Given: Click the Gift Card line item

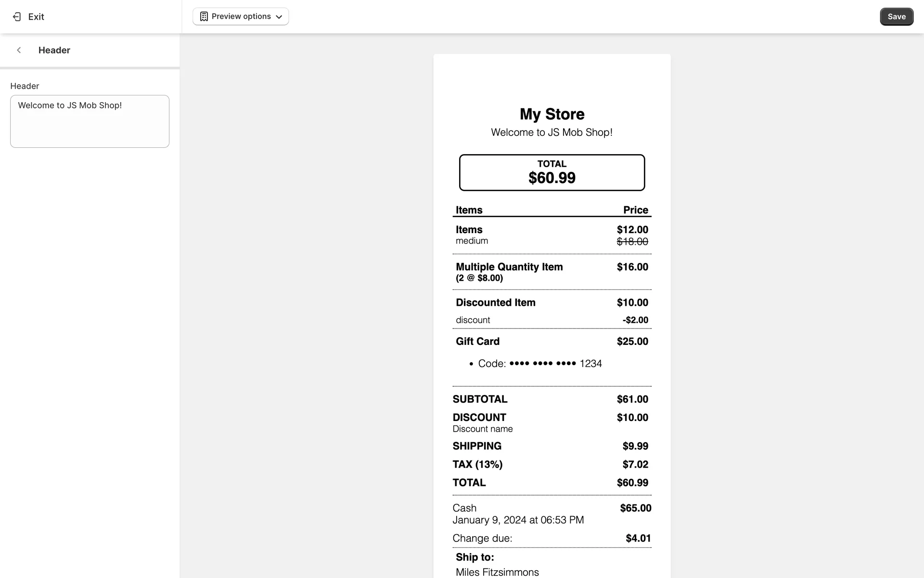Looking at the screenshot, I should (x=477, y=342).
